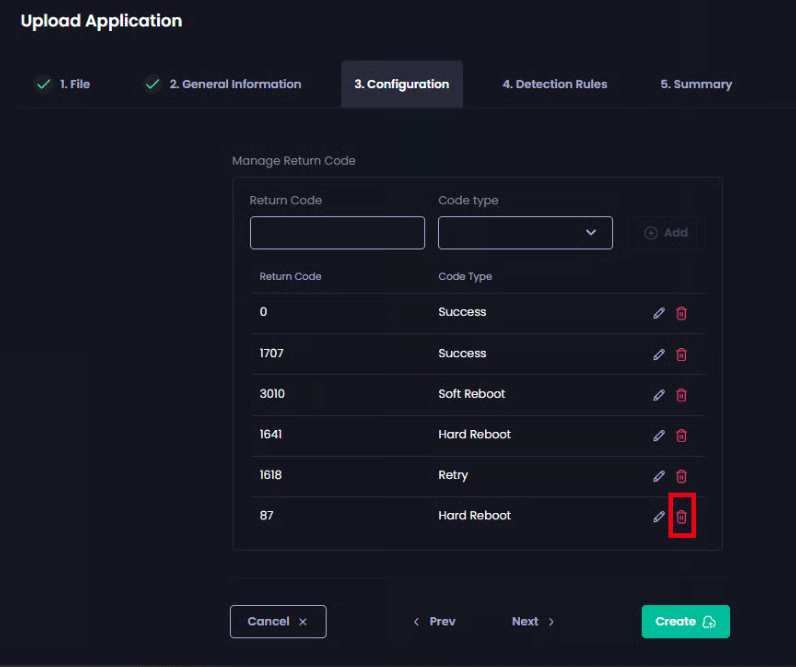Screen dimensions: 796x667
Task: Go to the Next step
Action: click(533, 621)
